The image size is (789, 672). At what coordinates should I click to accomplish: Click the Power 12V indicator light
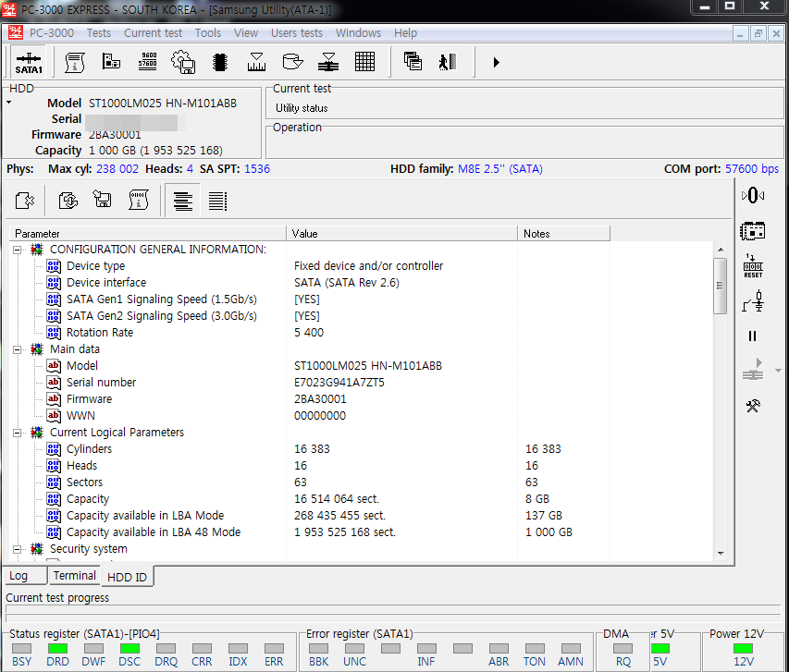click(x=743, y=648)
